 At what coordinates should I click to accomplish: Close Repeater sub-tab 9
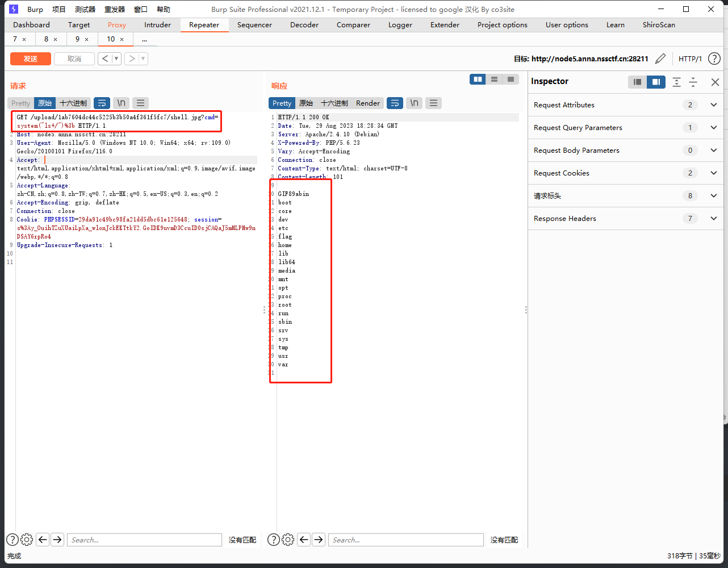click(86, 39)
